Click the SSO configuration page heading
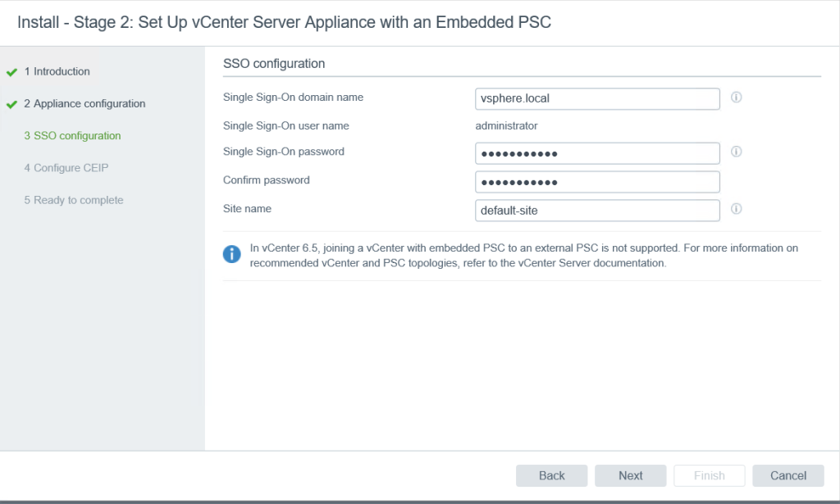This screenshot has height=504, width=840. [272, 63]
